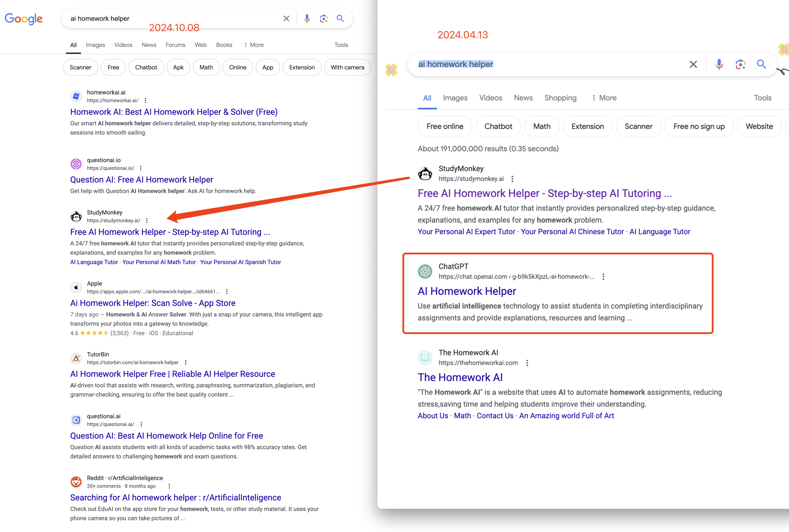Open three-dot menu beside questionai.ai URL
789x532 pixels.
point(141,425)
